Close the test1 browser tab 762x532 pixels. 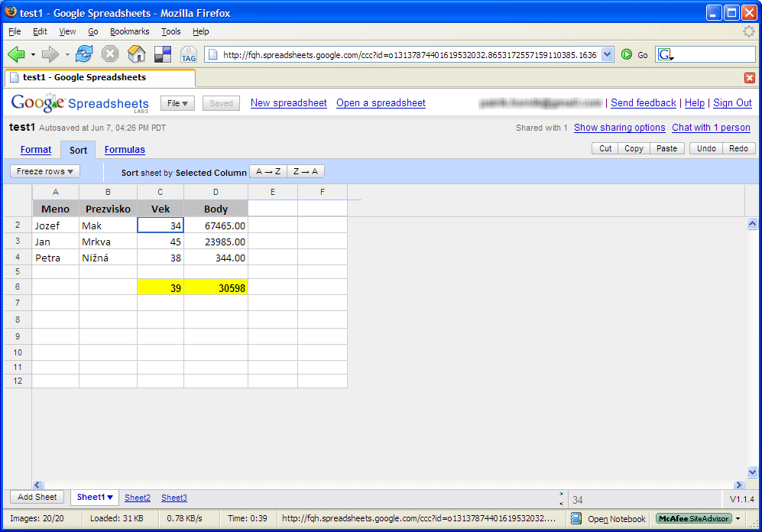pos(749,78)
